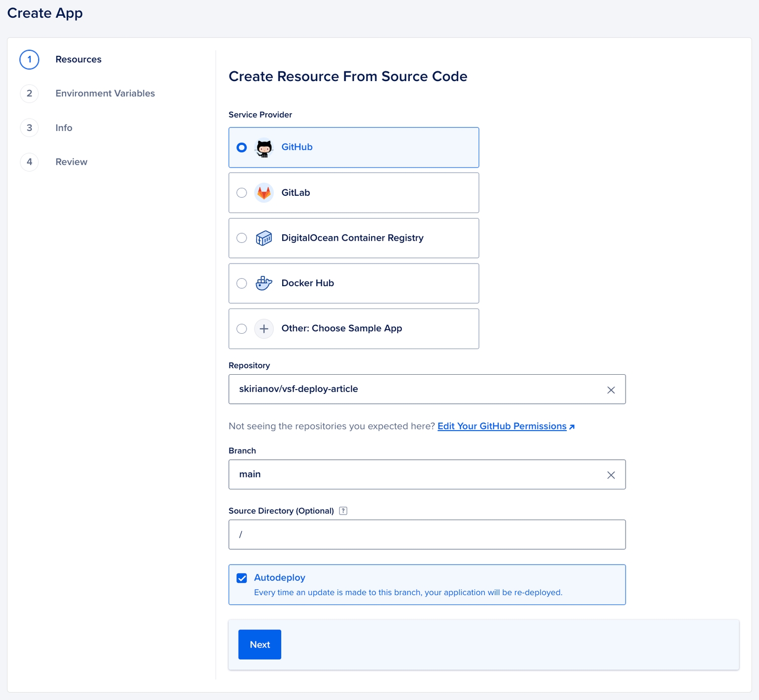Choose Other: Choose Sample App option

click(341, 329)
